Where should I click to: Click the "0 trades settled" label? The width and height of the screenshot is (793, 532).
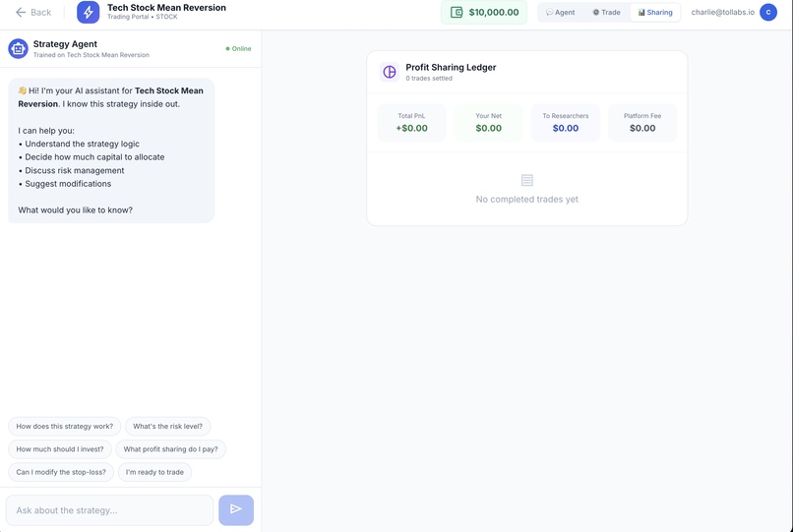[x=429, y=79]
